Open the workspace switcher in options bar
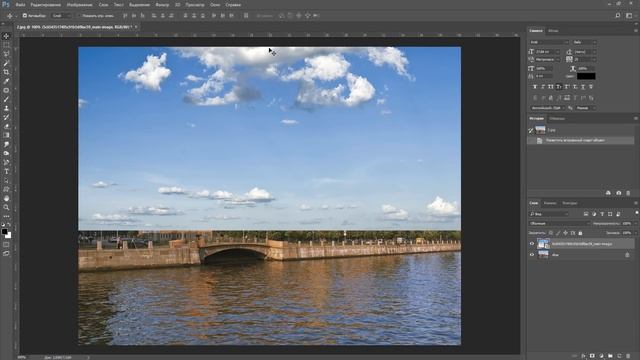The image size is (640, 360). coord(629,16)
